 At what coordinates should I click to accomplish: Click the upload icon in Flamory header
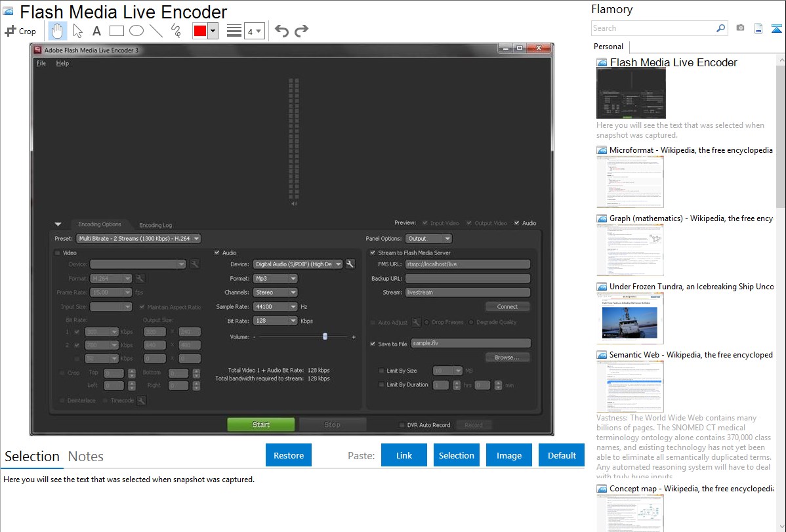(x=776, y=28)
